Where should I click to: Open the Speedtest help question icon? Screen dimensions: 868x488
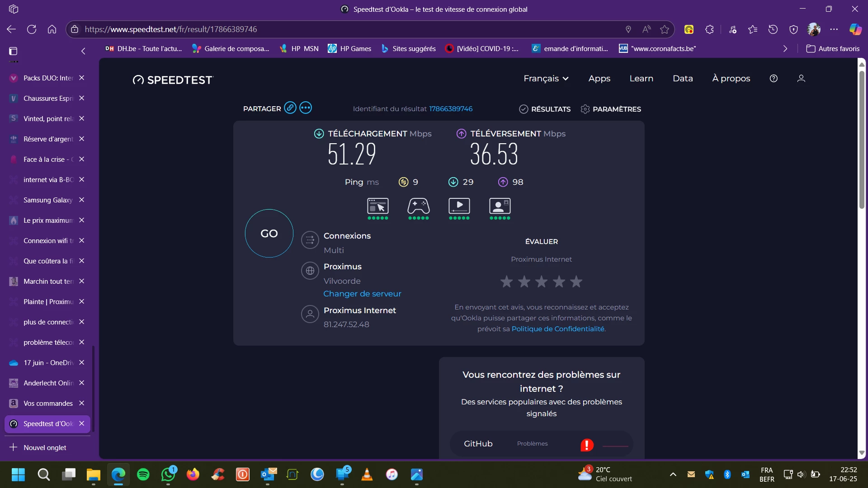click(774, 79)
